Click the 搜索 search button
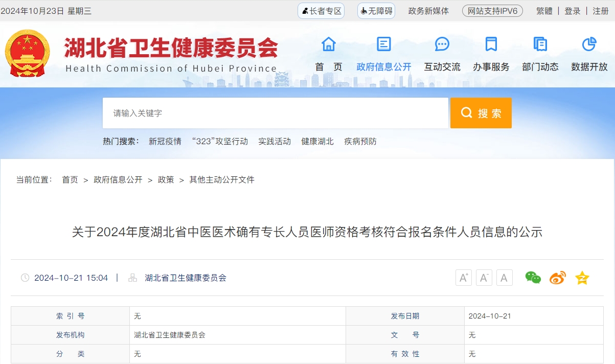 [x=481, y=113]
